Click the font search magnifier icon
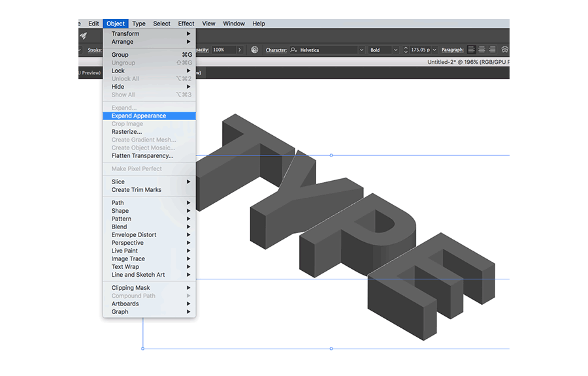This screenshot has height=376, width=588. point(293,50)
